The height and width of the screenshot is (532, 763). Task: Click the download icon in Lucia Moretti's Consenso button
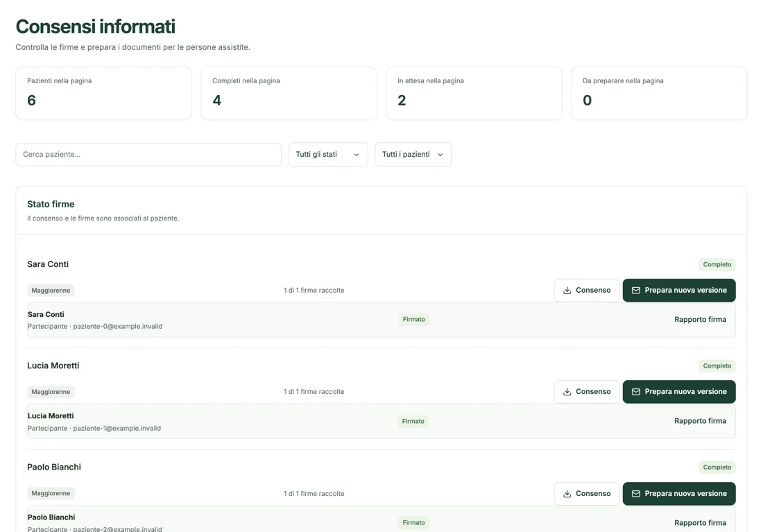tap(567, 392)
